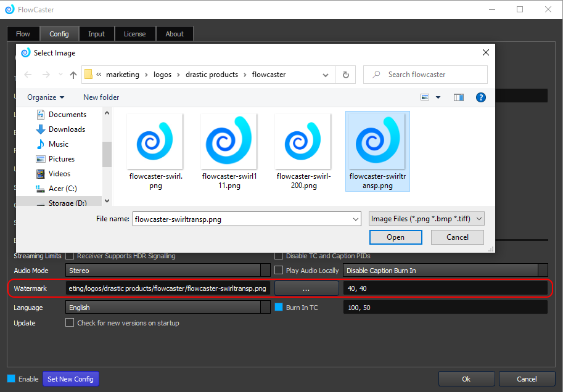Switch to the Config tab

pyautogui.click(x=59, y=34)
